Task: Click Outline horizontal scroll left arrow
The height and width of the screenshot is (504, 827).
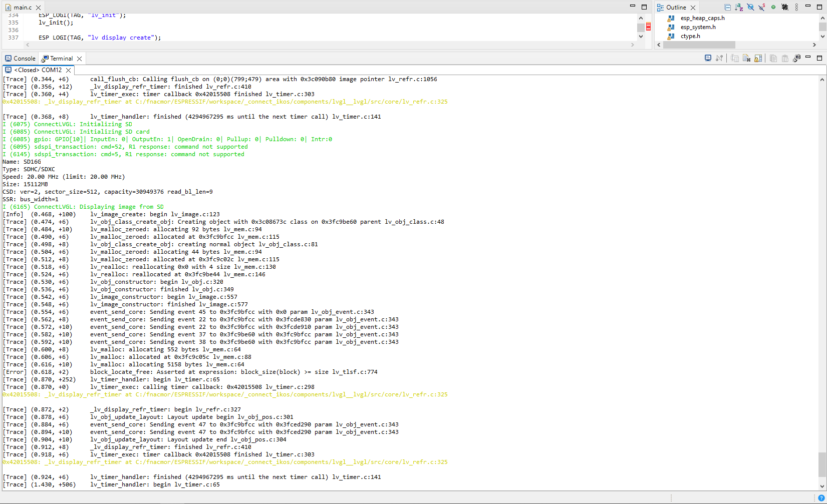Action: pyautogui.click(x=659, y=45)
